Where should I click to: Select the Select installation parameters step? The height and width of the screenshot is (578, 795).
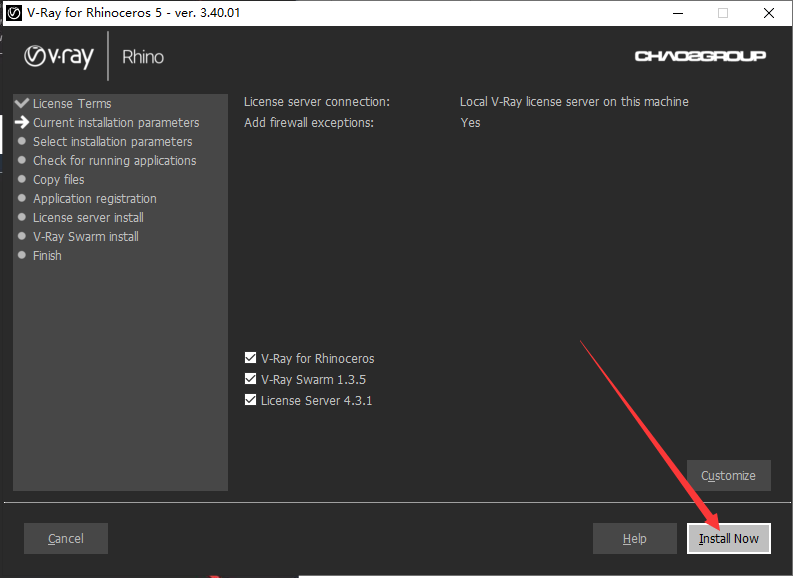[x=113, y=141]
